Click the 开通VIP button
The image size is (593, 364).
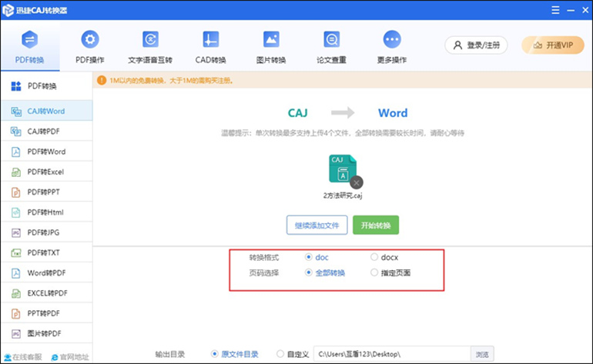pyautogui.click(x=552, y=45)
